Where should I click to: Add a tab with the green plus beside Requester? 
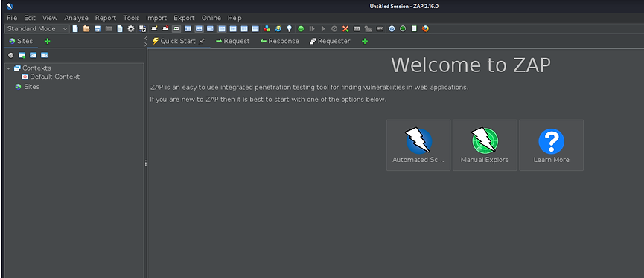point(365,41)
